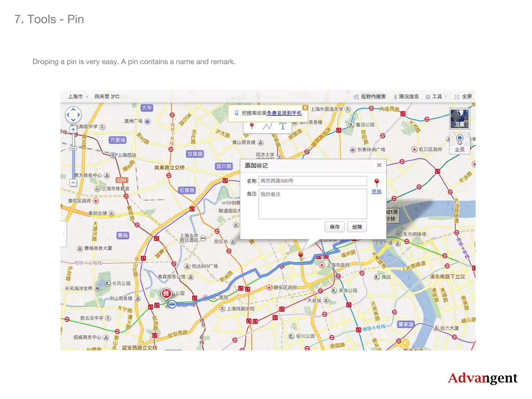Click the 保存 save button
532x399 pixels.
coord(334,227)
